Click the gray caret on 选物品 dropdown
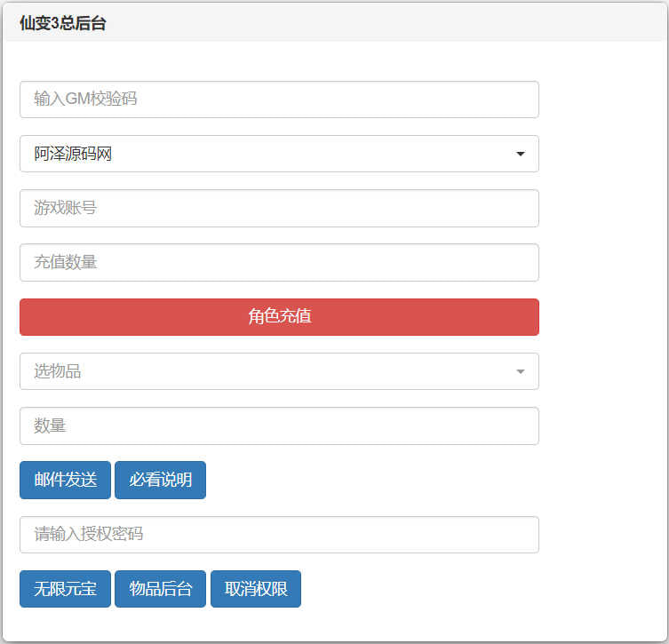Screen dimensions: 669x644 pyautogui.click(x=521, y=371)
